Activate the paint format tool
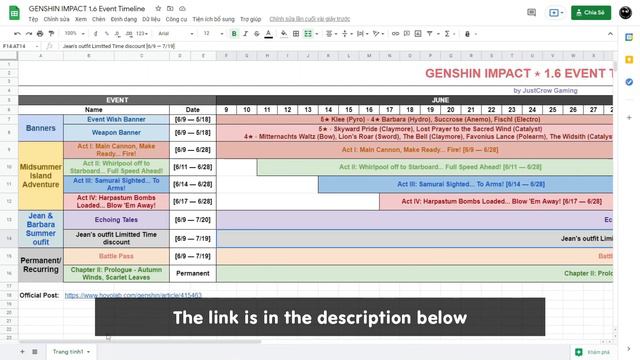The width and height of the screenshot is (640, 360). pyautogui.click(x=51, y=33)
